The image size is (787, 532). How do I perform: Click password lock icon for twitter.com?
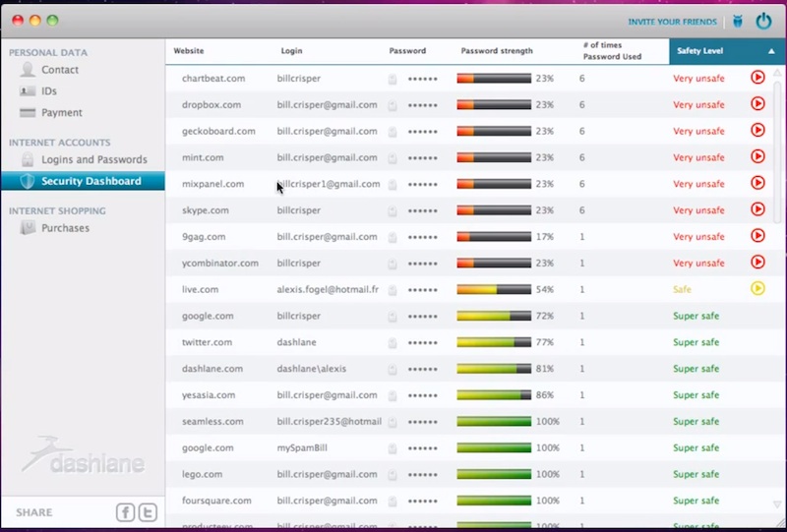click(393, 343)
